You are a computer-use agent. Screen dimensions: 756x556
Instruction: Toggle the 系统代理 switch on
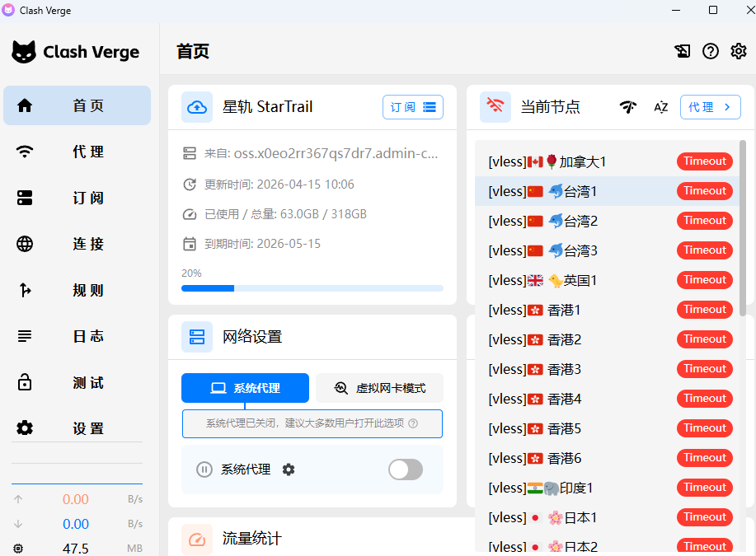point(406,470)
